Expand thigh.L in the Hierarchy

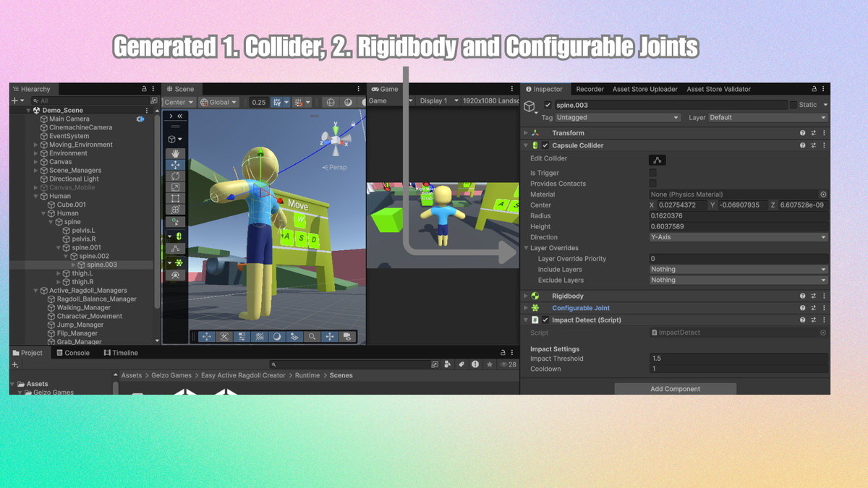pos(57,273)
